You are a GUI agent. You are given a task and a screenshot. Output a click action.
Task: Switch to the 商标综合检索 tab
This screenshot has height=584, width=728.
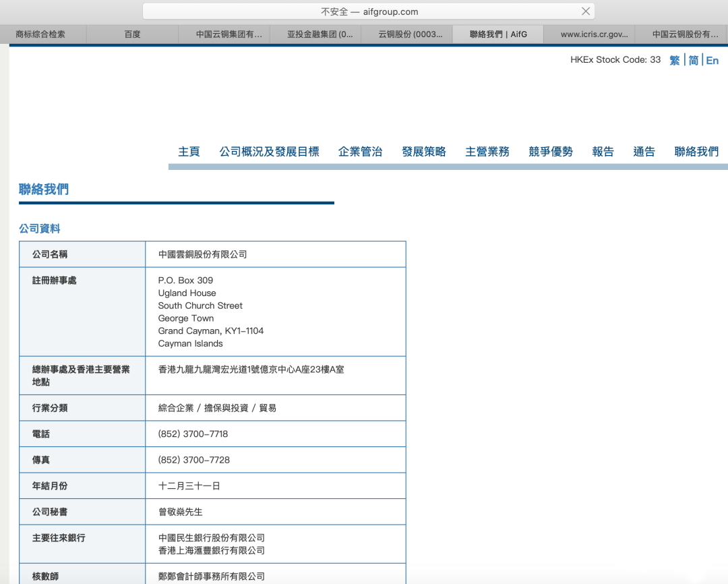point(40,34)
